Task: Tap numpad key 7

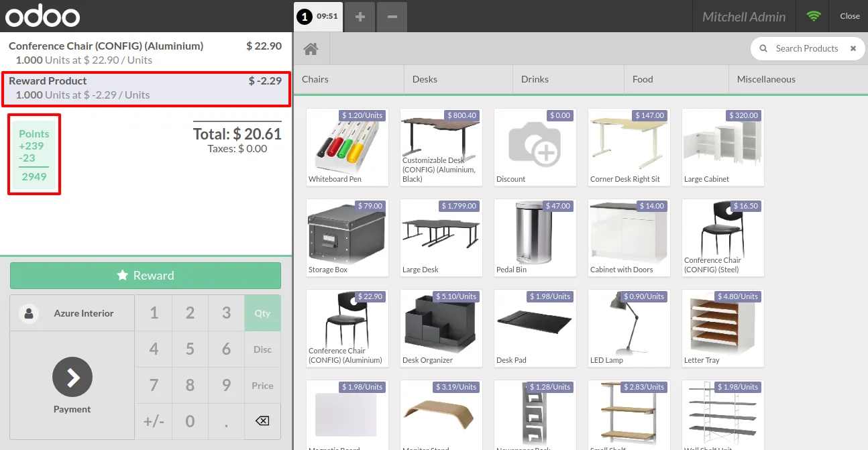Action: tap(154, 386)
